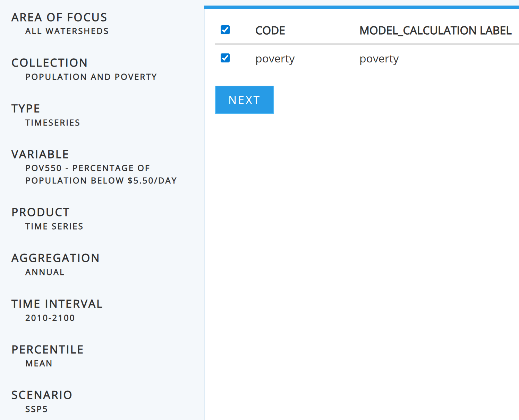Click the ALL WATERSHEDS selection text
The image size is (519, 420).
[67, 31]
